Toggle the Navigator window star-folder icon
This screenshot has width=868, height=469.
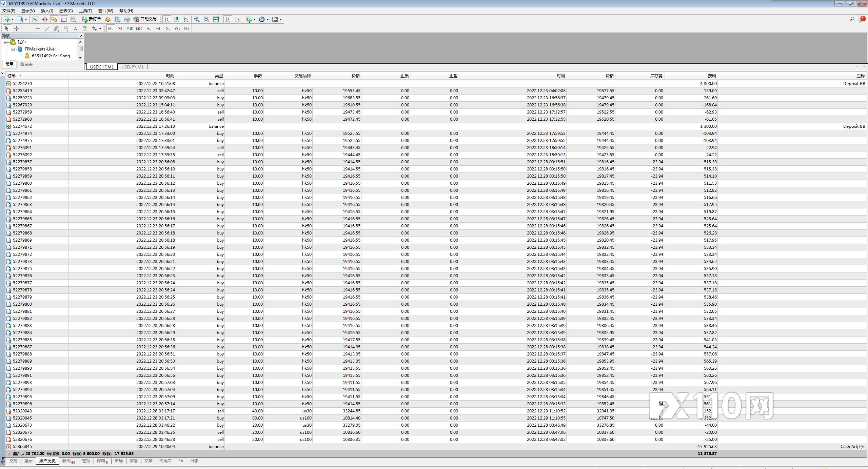54,19
